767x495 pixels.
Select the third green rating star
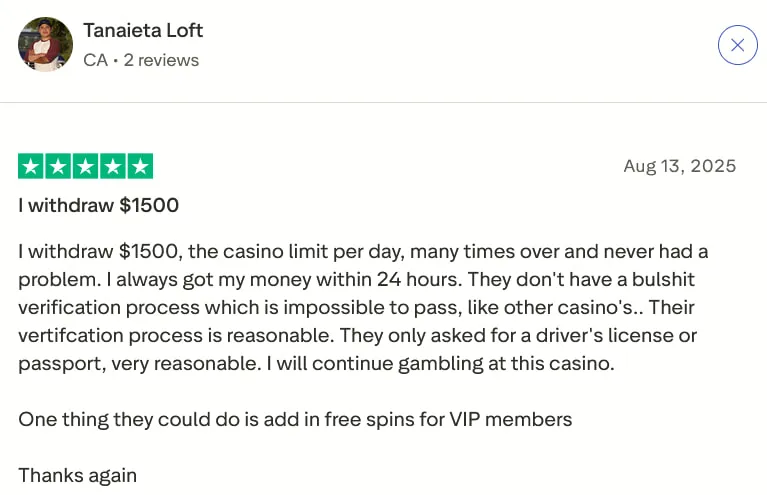click(x=86, y=166)
